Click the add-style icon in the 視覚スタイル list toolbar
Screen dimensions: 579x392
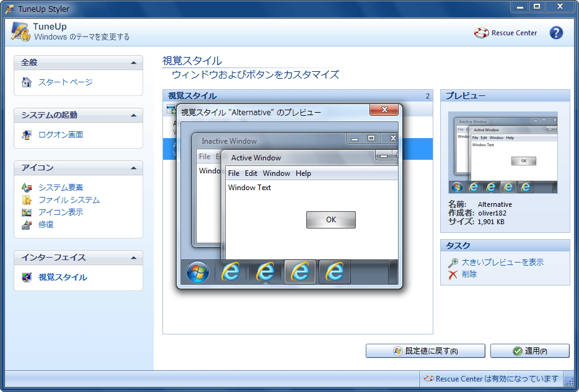click(x=171, y=109)
